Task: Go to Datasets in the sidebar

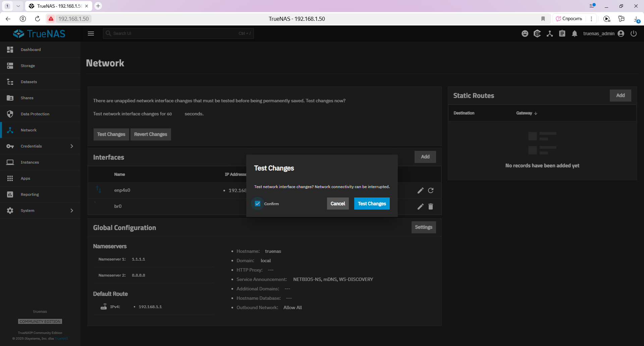Action: click(40, 82)
